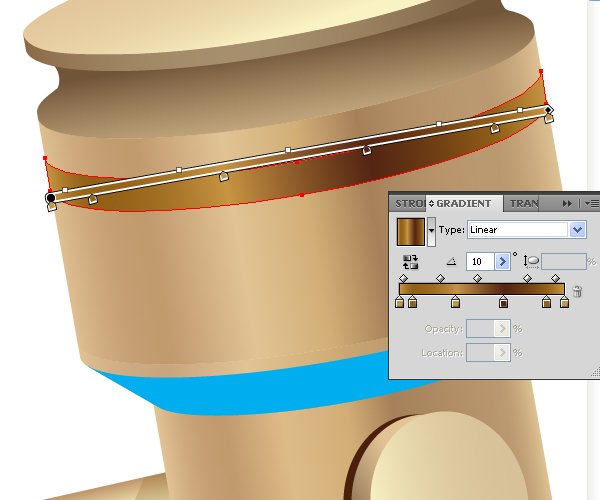Switch to the Transparency panel tab

(523, 204)
